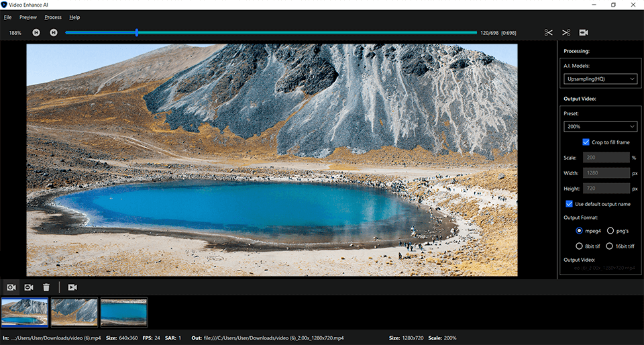Restore the window with the maximize button
Screen dimensions: 644x345
click(x=613, y=5)
